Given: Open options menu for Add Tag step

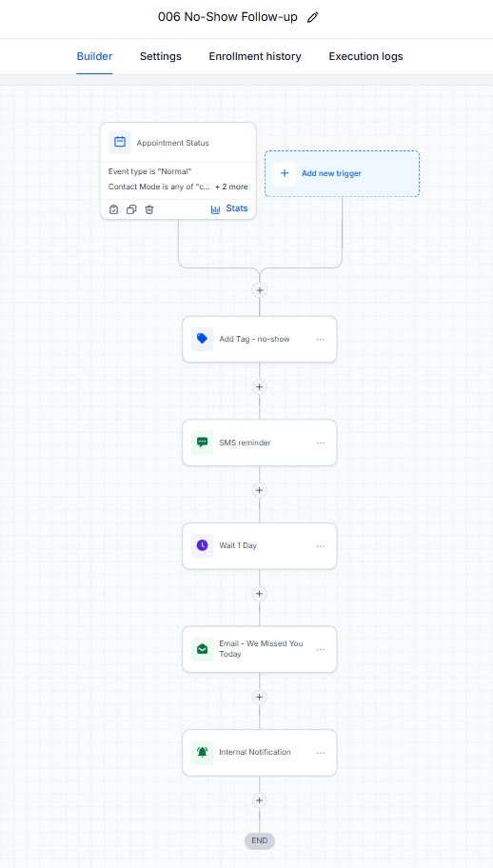Looking at the screenshot, I should coord(321,340).
